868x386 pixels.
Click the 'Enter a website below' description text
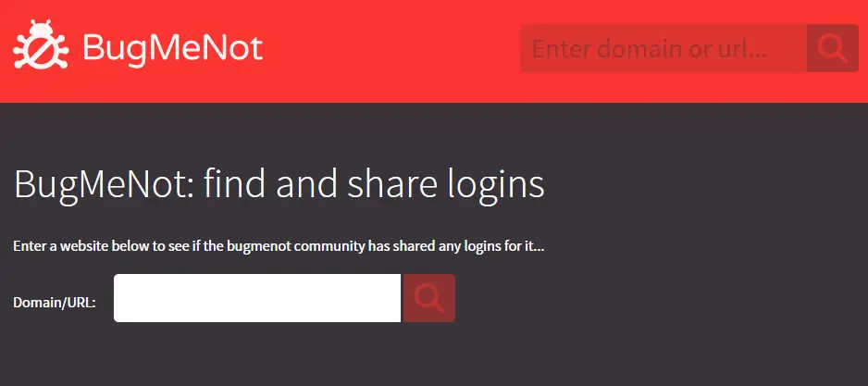(x=279, y=246)
